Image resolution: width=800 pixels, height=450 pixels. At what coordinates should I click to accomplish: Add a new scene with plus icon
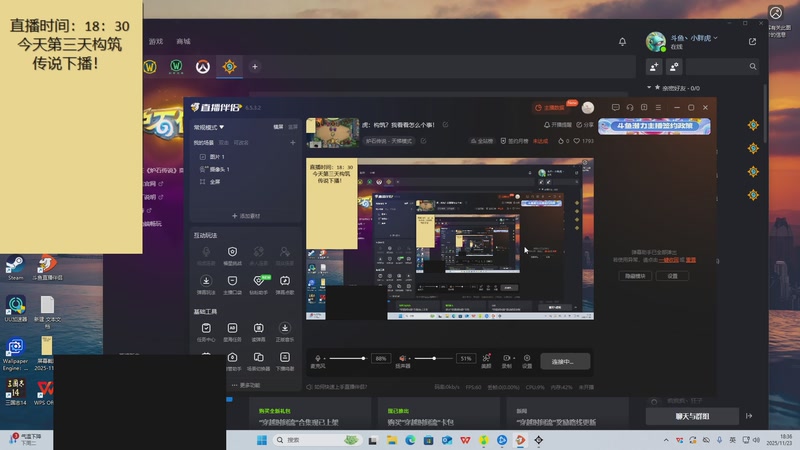tap(293, 143)
